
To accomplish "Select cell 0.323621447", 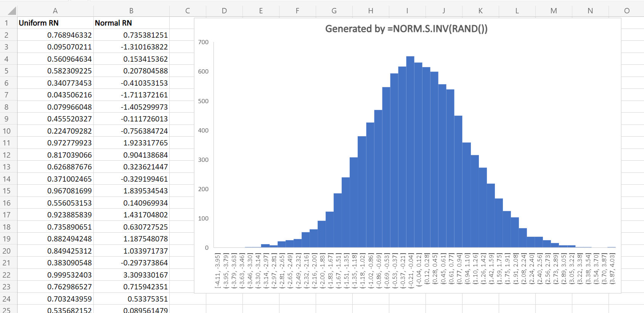I will pyautogui.click(x=131, y=167).
